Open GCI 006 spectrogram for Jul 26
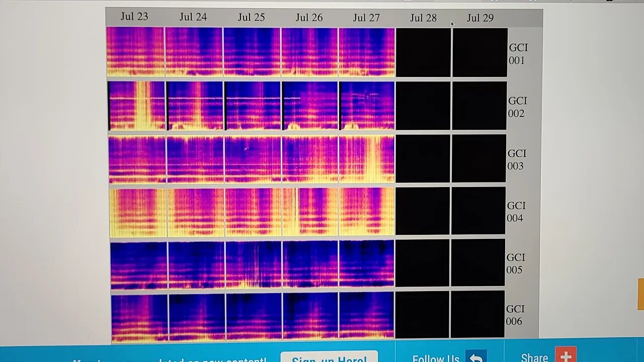 click(311, 316)
